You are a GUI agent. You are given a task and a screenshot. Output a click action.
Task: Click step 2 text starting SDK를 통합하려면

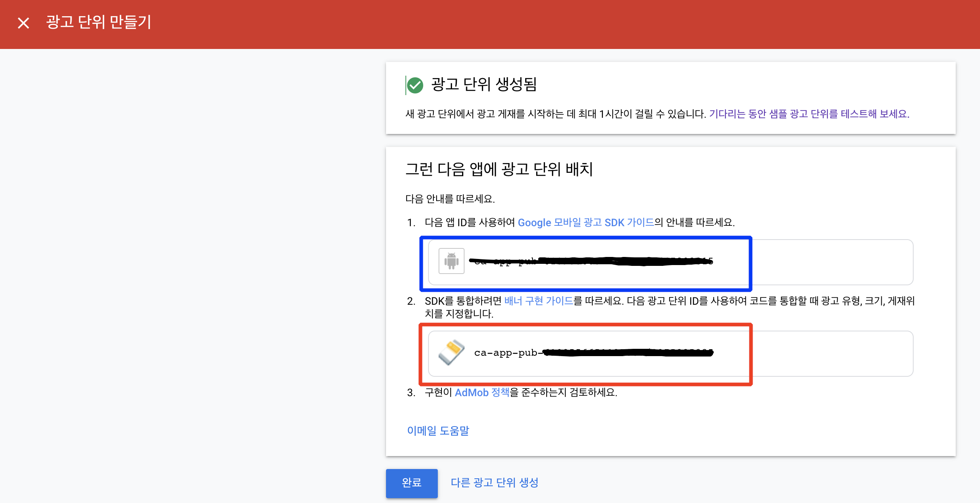(463, 301)
